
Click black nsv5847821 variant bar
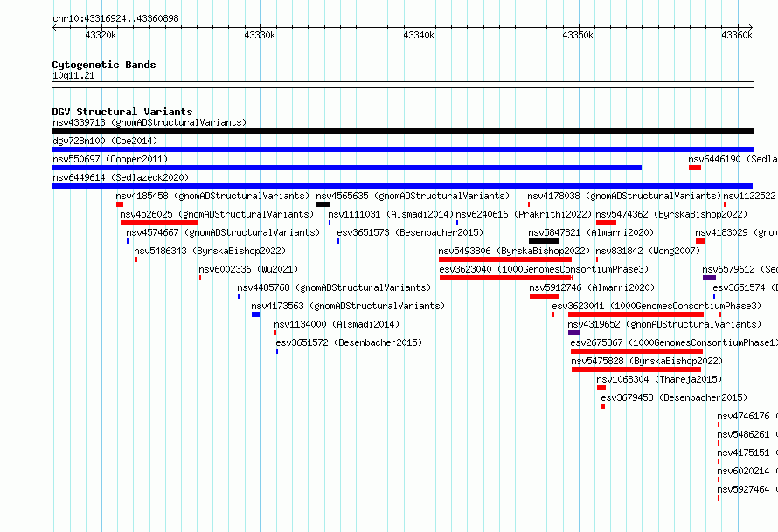544,241
